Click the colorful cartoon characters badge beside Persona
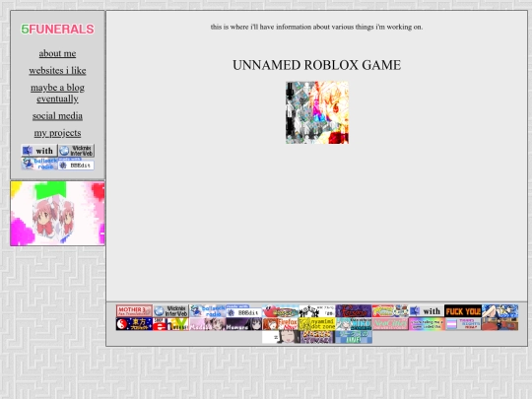 click(390, 310)
